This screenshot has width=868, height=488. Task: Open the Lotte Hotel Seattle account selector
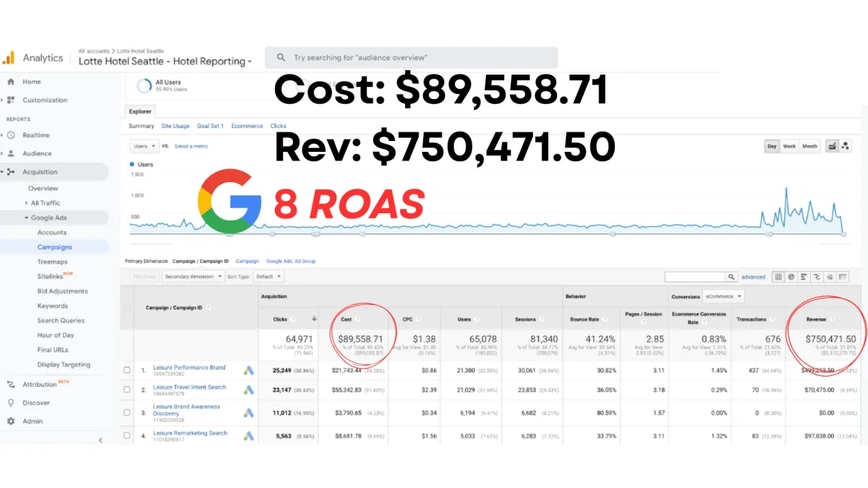[165, 61]
